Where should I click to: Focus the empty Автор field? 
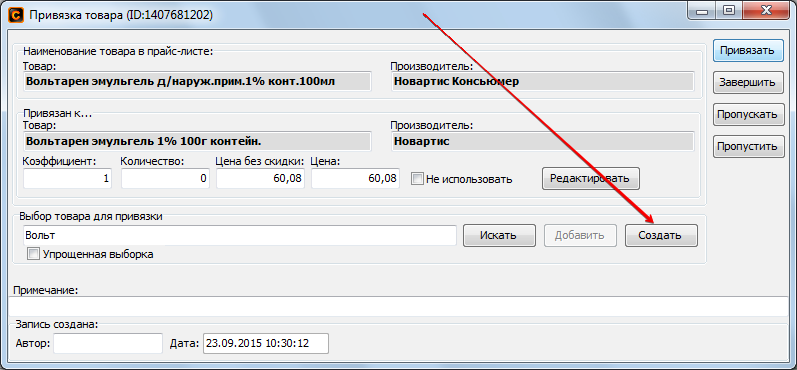click(x=108, y=343)
